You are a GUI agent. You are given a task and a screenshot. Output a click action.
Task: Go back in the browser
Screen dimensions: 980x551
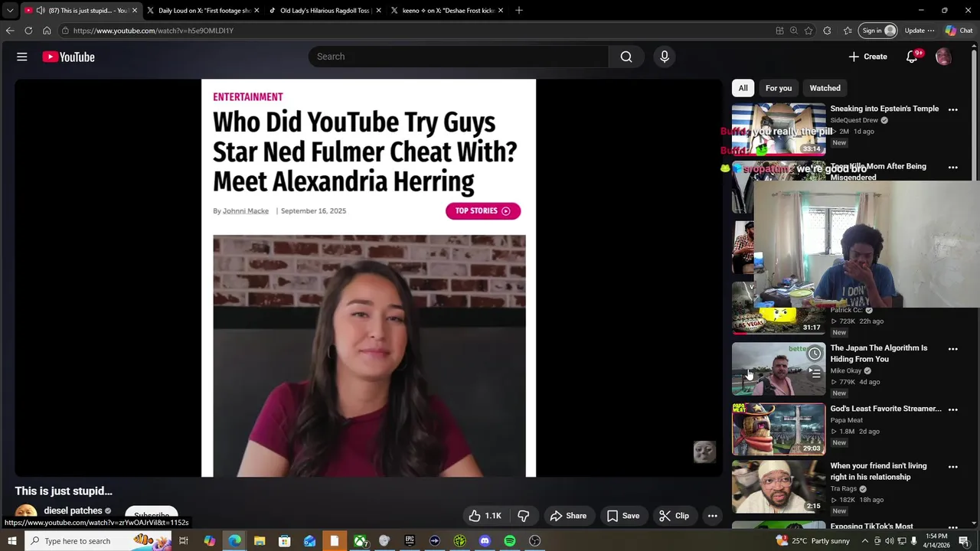[x=10, y=31]
